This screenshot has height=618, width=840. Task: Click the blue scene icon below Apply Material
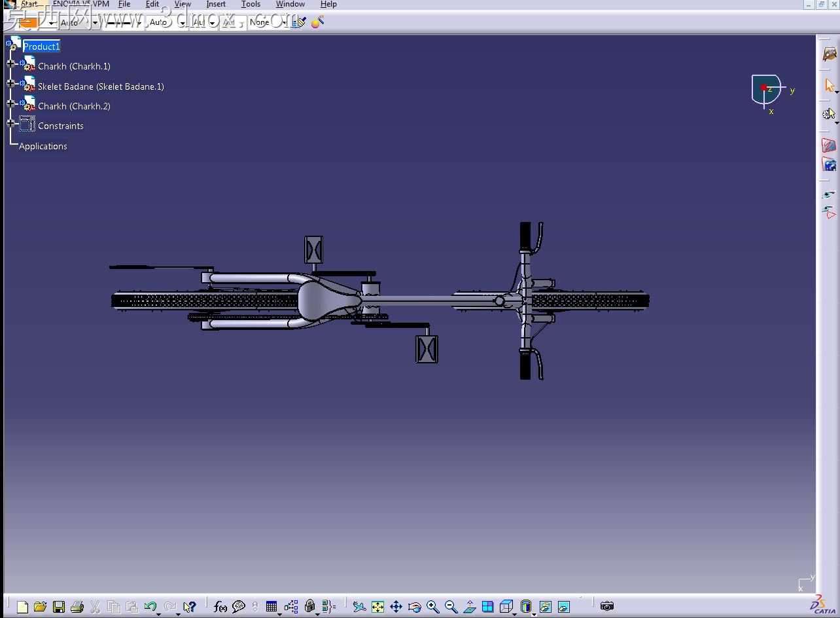[829, 164]
